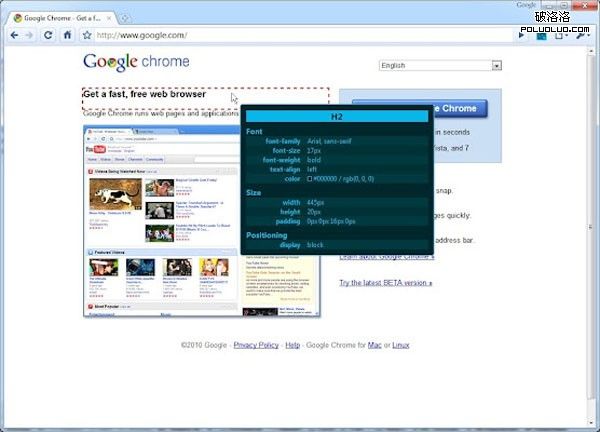This screenshot has height=432, width=600.
Task: Click the black color swatch in CSSViewer
Action: click(310, 179)
